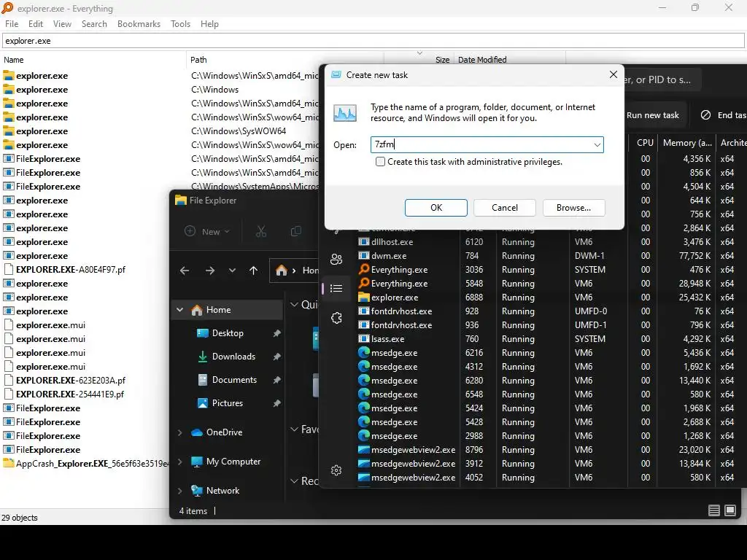Switch File Explorer to large thumbnails view icon
Image resolution: width=747 pixels, height=560 pixels.
coord(730,510)
